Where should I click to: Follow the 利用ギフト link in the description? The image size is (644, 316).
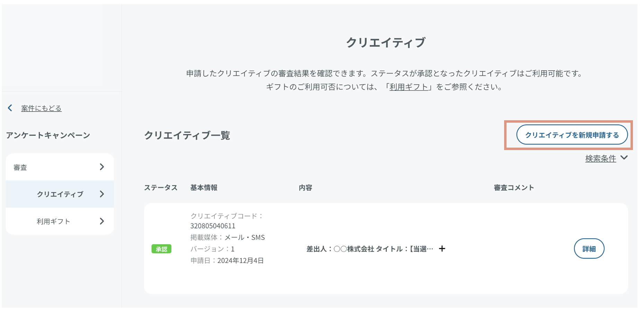[x=409, y=87]
